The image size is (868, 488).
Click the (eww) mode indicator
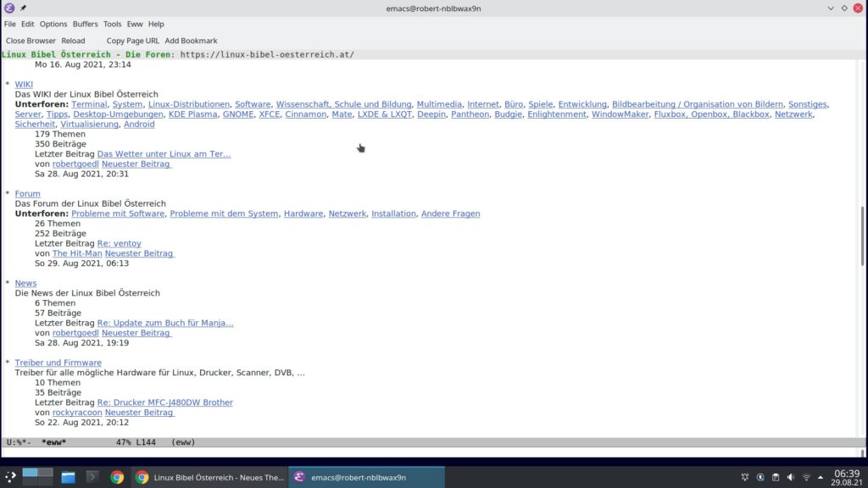(183, 442)
